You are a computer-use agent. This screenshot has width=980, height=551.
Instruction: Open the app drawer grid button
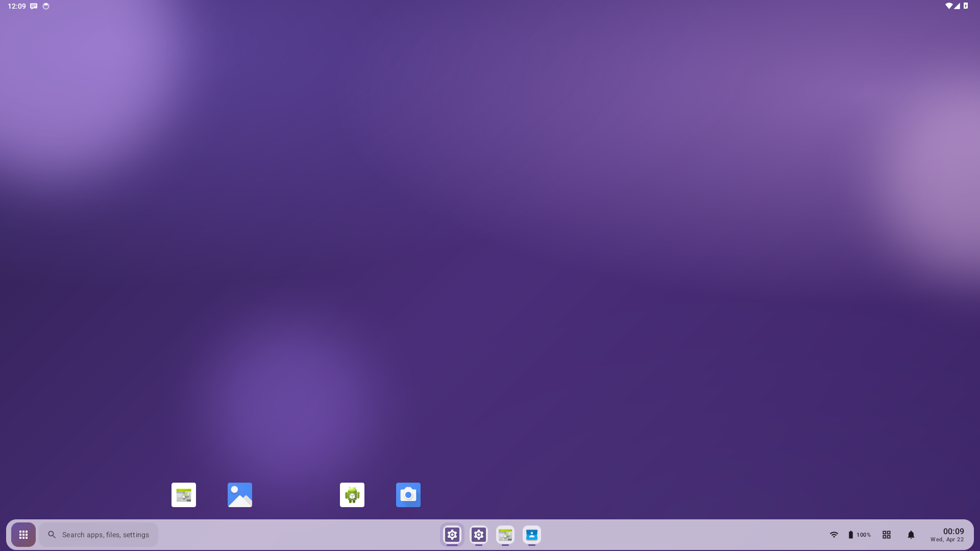coord(23,535)
